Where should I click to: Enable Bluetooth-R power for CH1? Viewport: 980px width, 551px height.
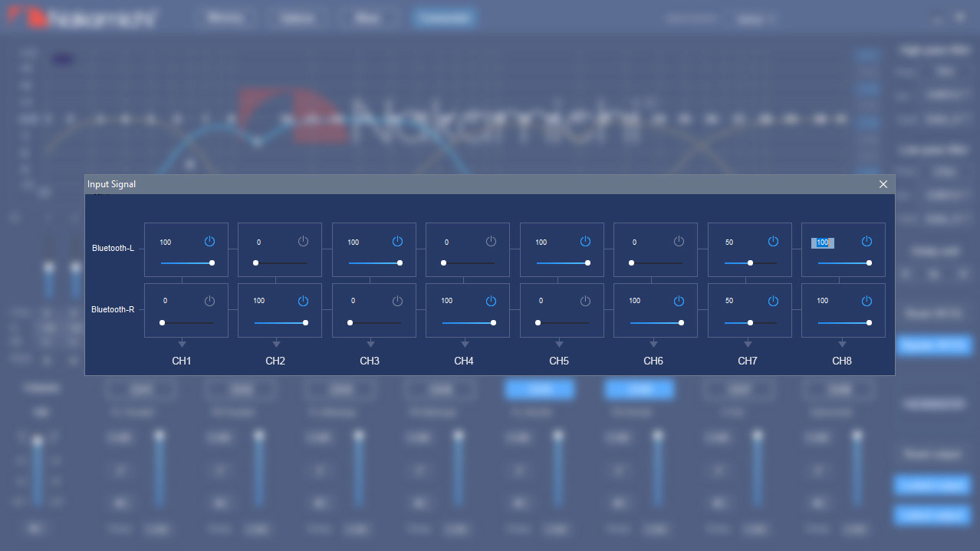pos(209,301)
